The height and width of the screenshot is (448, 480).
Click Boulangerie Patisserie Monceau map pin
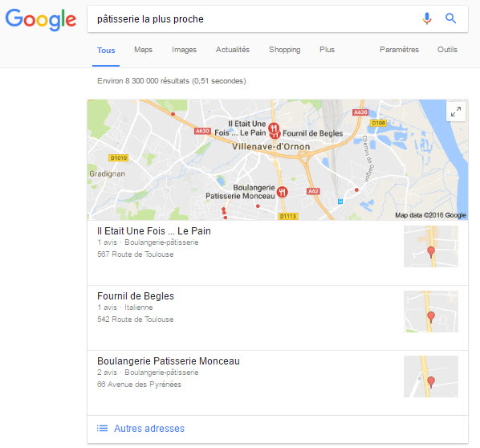(282, 193)
